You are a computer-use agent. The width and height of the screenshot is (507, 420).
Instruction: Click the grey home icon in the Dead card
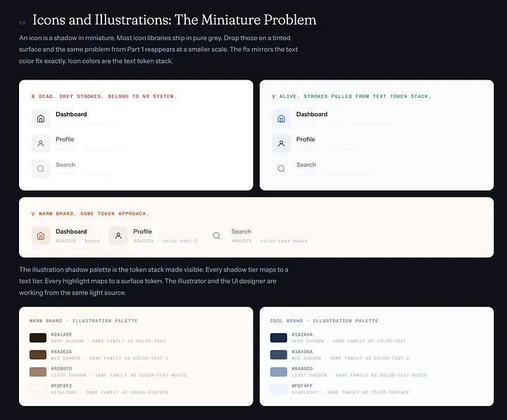tap(41, 119)
